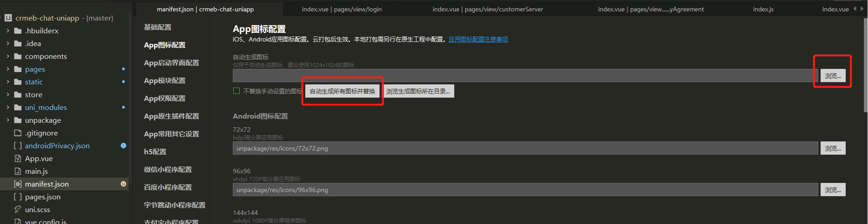Click the manifest.json file icon
This screenshot has width=868, height=224.
pyautogui.click(x=18, y=184)
